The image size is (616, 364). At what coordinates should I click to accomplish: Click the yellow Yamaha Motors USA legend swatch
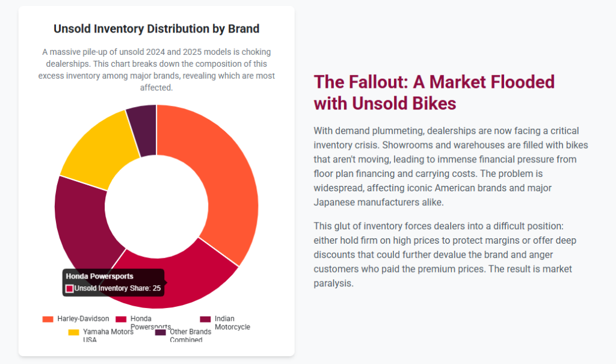point(73,332)
